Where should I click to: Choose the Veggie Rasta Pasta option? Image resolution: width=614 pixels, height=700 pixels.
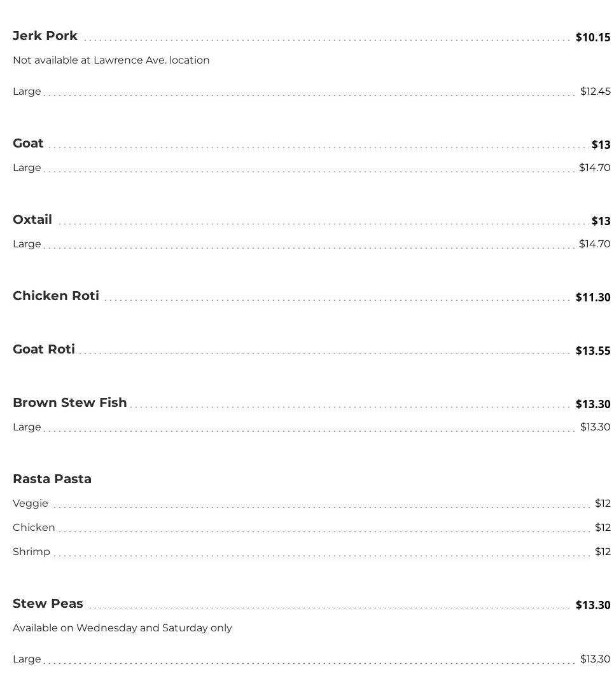[31, 504]
